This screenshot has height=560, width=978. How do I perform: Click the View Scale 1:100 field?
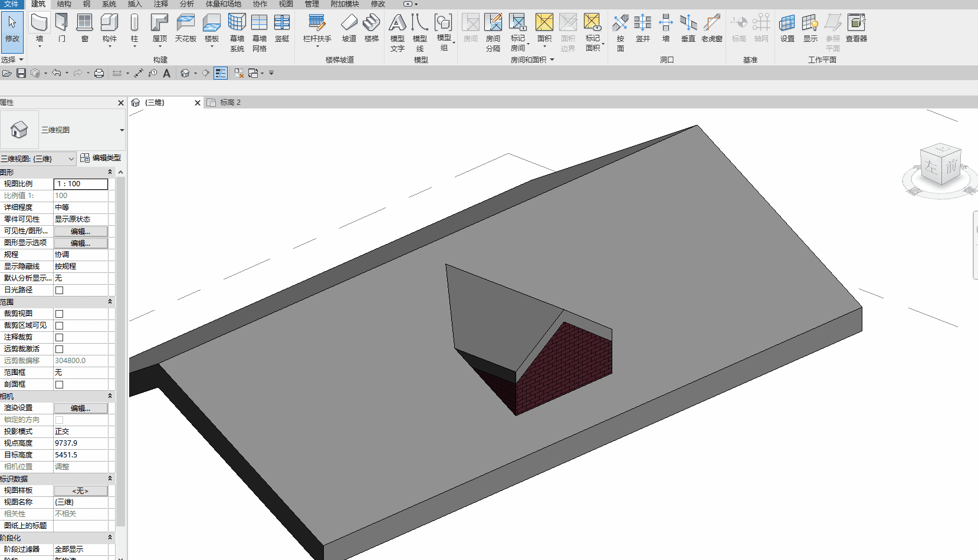point(81,184)
